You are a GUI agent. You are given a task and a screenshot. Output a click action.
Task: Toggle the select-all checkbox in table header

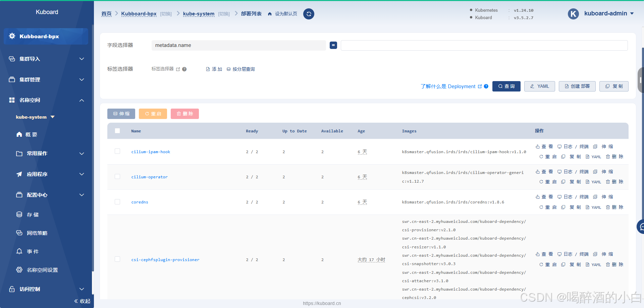pos(117,131)
